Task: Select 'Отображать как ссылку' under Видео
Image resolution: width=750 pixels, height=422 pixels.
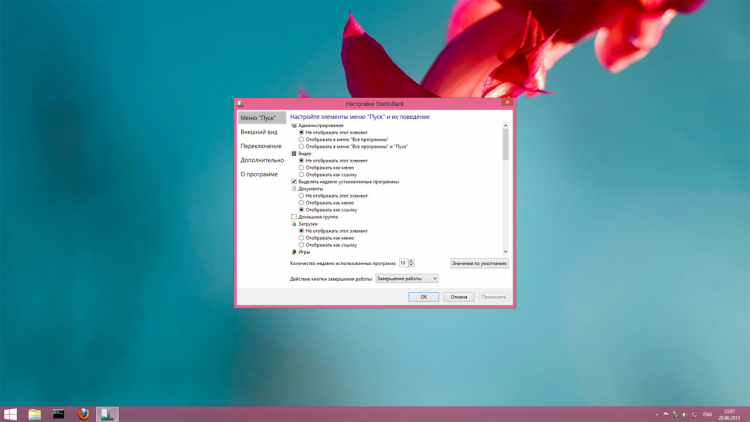Action: click(x=301, y=175)
